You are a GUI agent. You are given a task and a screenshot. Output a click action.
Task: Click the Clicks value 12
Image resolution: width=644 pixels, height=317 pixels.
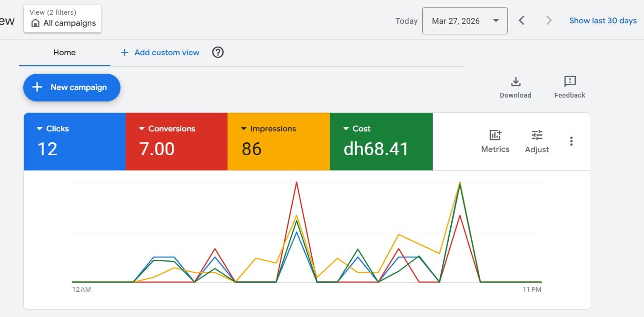(48, 149)
